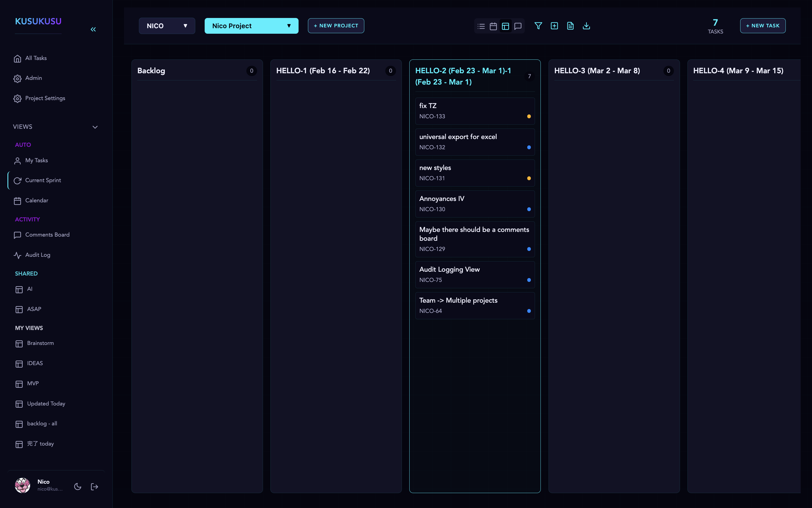Screen dimensions: 812x508
Task: Click the export download icon in the toolbar
Action: 586,26
